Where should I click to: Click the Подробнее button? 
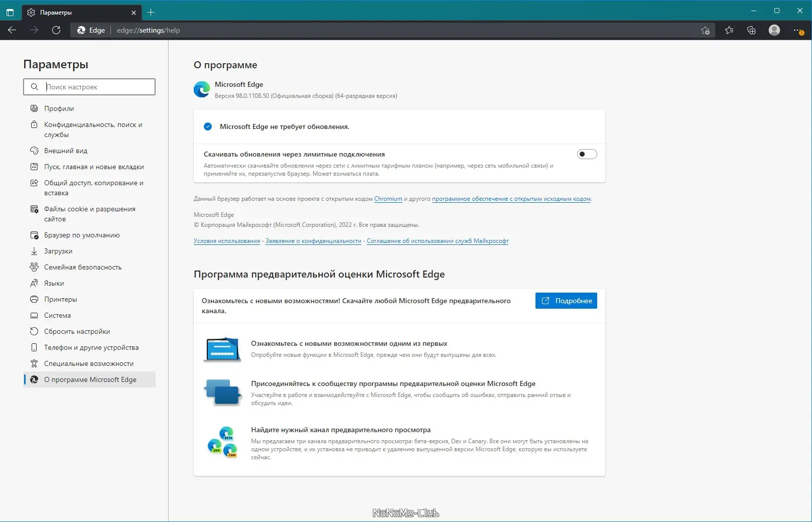click(566, 301)
